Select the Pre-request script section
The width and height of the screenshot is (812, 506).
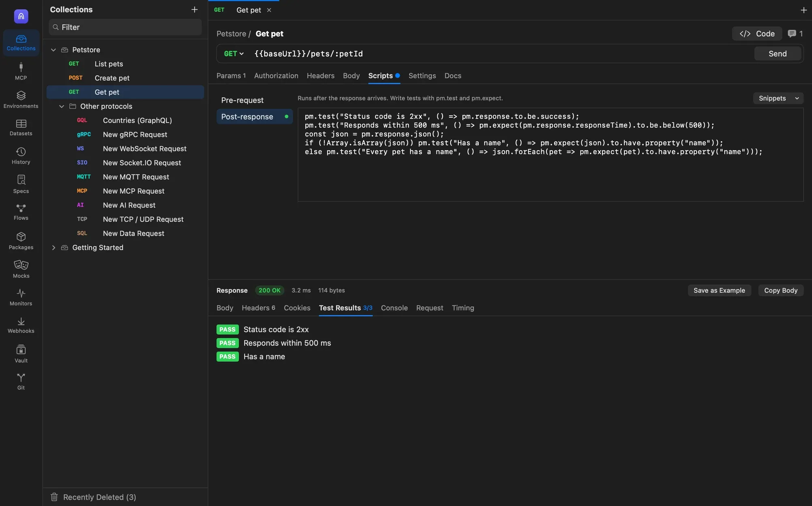coord(254,100)
